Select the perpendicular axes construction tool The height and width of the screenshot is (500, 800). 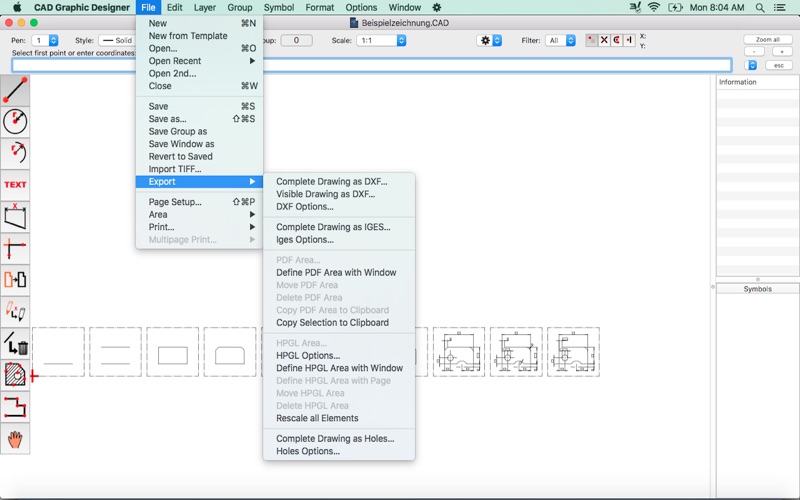pos(15,248)
